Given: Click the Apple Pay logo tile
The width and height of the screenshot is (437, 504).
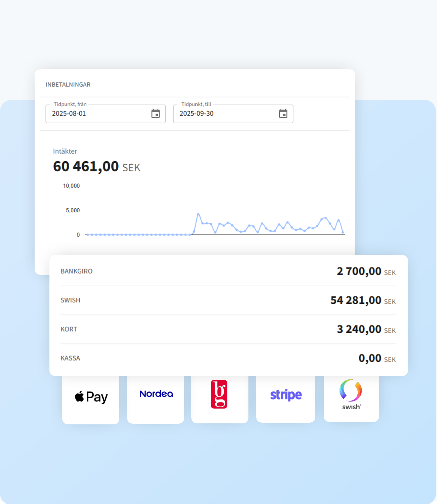Looking at the screenshot, I should 91,397.
